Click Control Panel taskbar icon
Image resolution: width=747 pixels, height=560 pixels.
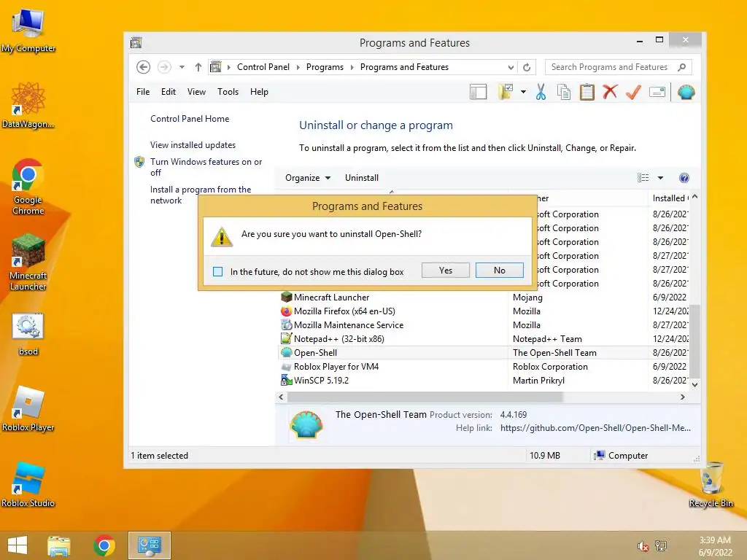coord(149,545)
